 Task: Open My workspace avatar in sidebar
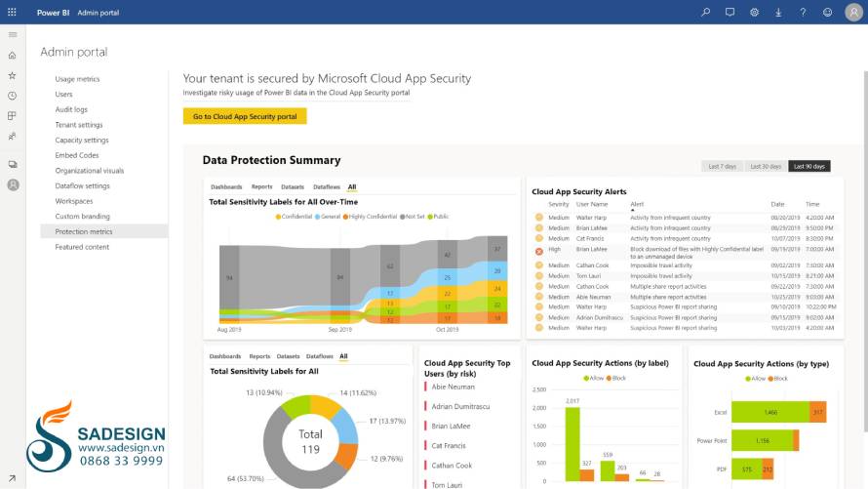(x=13, y=185)
